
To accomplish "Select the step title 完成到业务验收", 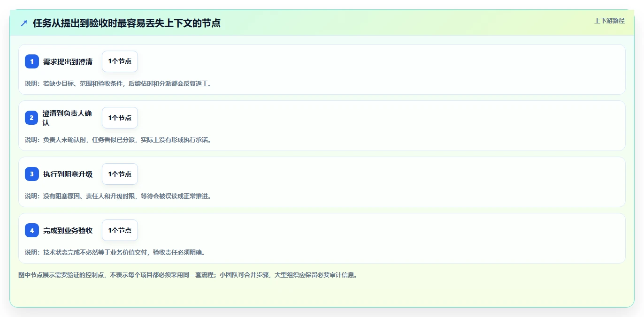I will point(68,231).
